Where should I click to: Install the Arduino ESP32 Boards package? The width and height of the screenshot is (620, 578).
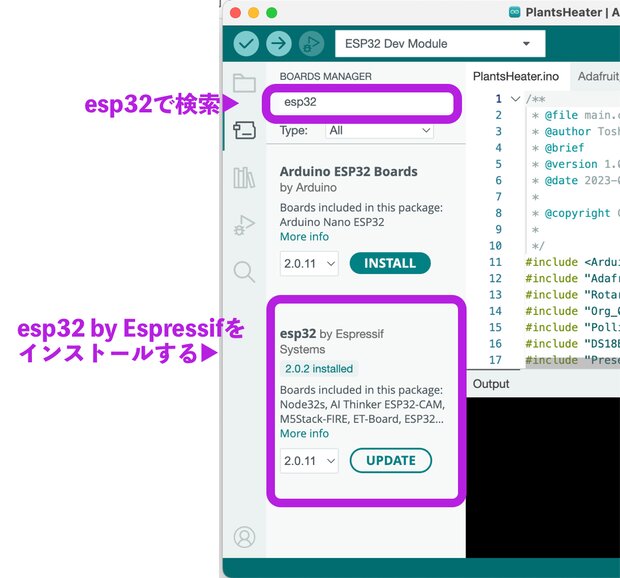[x=390, y=263]
